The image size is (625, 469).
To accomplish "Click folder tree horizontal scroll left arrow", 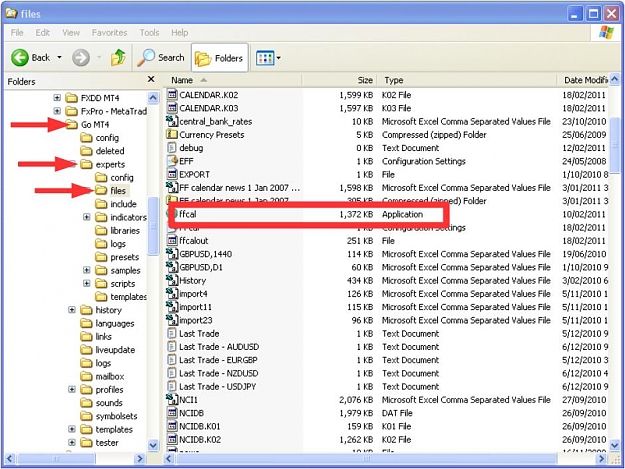I will [x=10, y=459].
